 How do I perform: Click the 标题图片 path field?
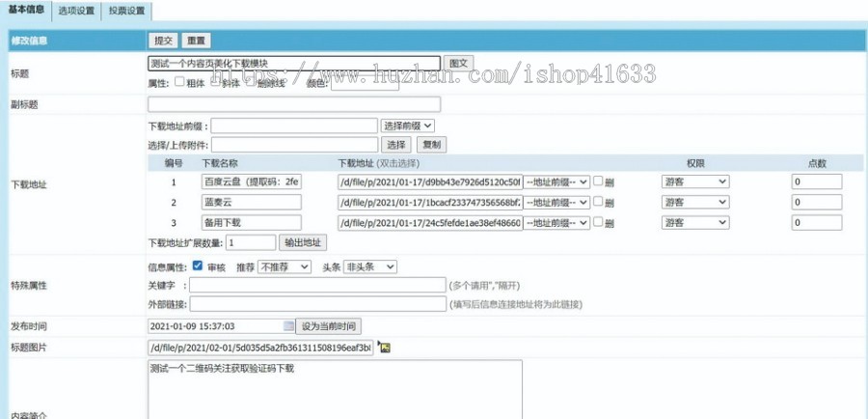click(260, 349)
